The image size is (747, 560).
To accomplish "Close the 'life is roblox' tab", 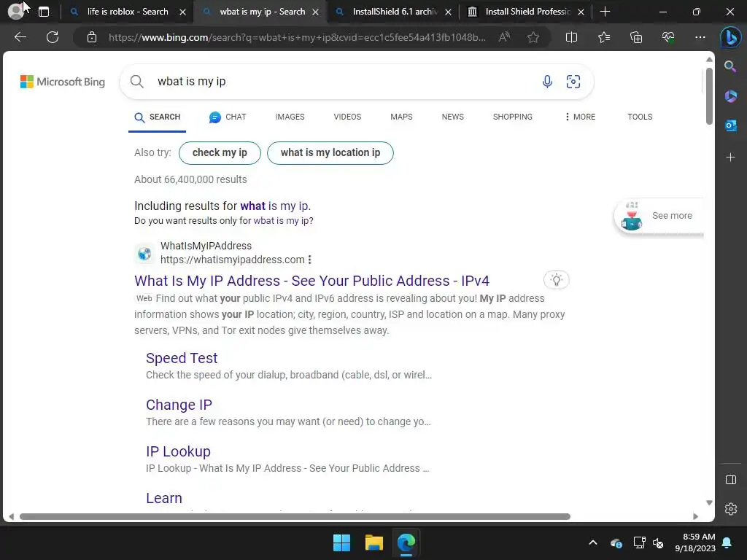I will point(182,12).
